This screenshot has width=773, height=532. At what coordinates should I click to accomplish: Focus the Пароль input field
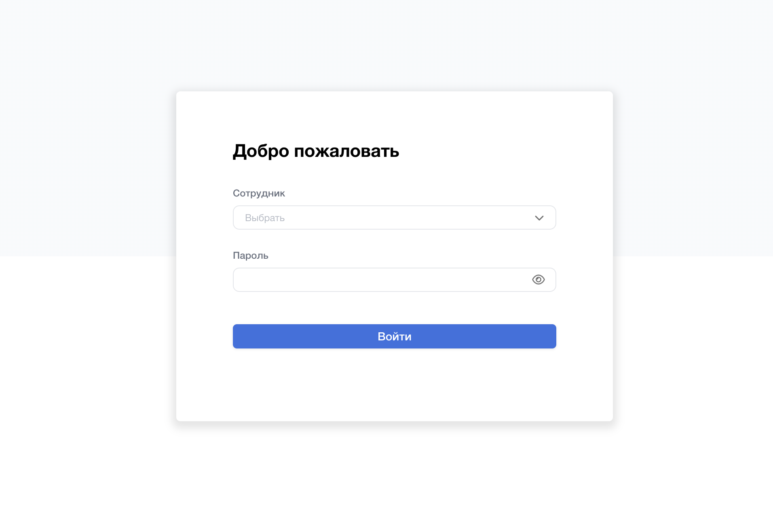380,280
